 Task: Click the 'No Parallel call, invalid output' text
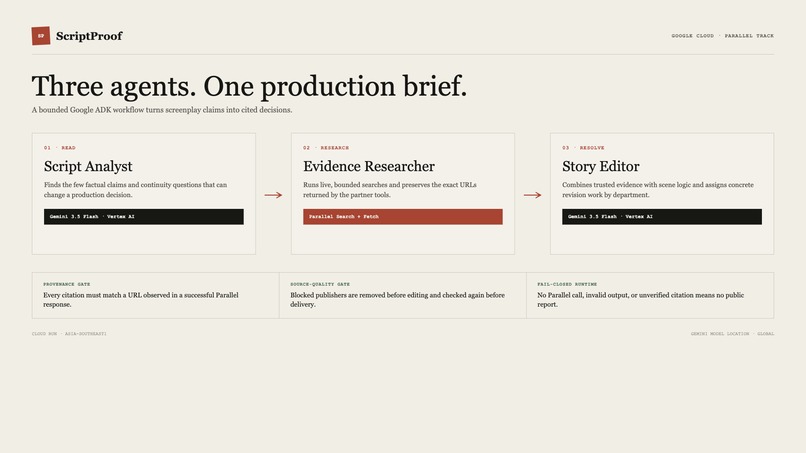(x=640, y=300)
